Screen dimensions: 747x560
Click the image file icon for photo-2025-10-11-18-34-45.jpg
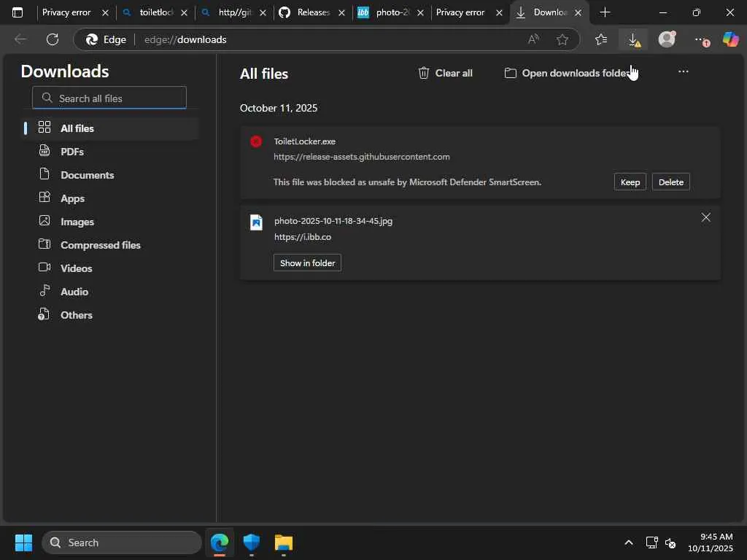point(256,222)
